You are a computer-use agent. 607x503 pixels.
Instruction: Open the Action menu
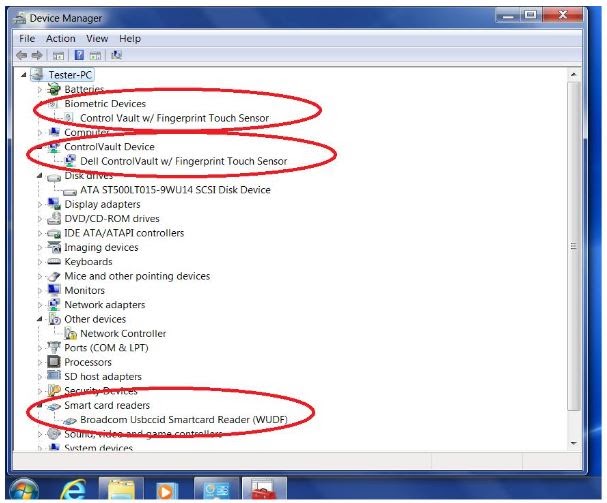tap(61, 39)
